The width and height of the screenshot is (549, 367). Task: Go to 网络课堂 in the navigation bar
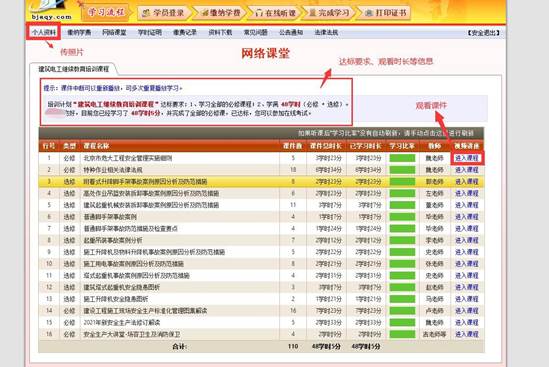coord(114,33)
